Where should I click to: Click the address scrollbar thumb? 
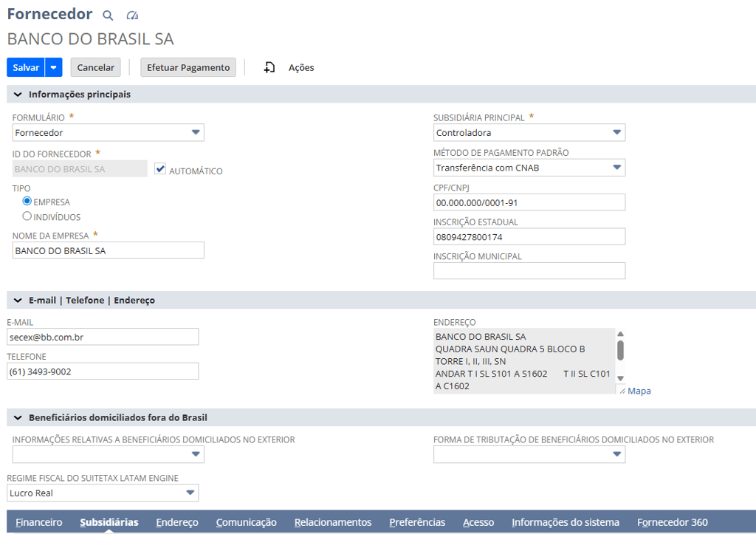(x=620, y=350)
